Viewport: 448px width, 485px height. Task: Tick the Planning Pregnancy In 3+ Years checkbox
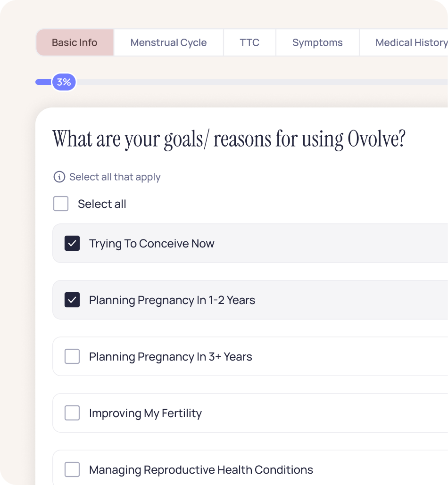pos(72,357)
